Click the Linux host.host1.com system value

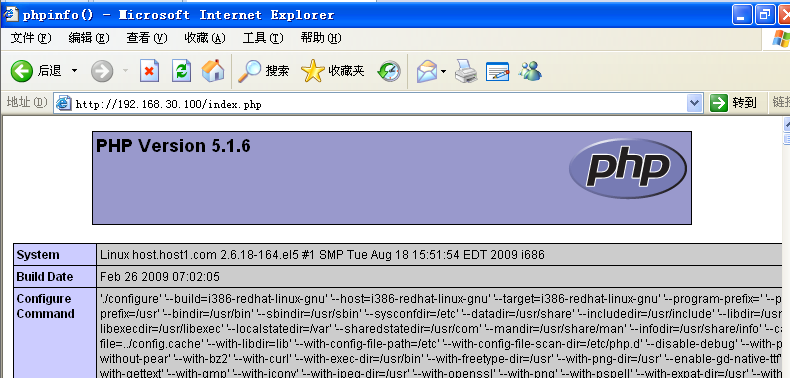pyautogui.click(x=322, y=255)
